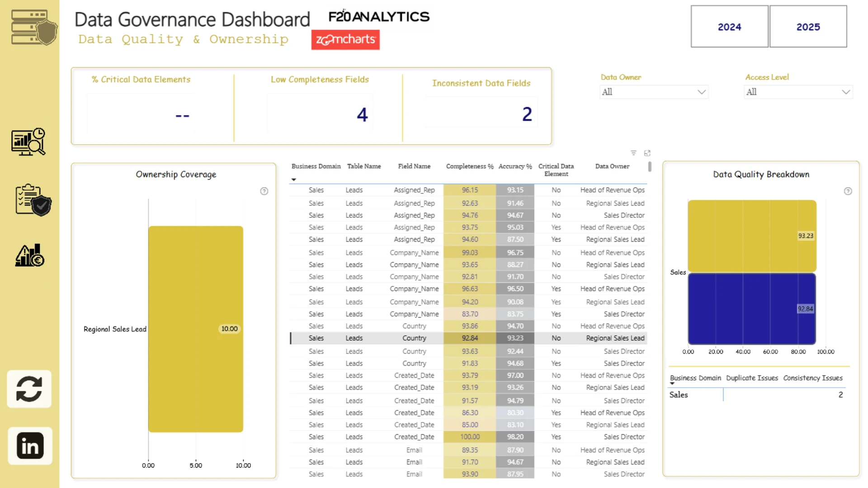Open the LinkedIn icon link
Screen dimensions: 868x488
click(30, 446)
